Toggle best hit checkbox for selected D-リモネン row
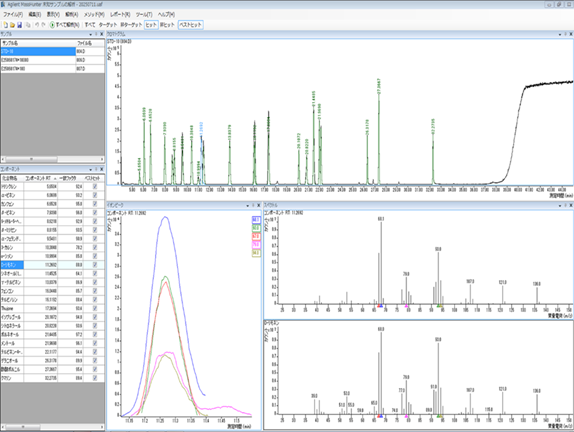 pos(95,265)
